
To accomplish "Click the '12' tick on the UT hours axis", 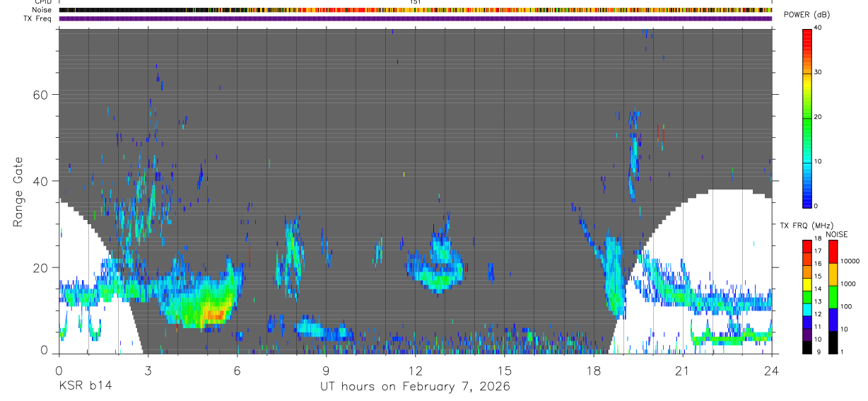I will click(x=416, y=370).
